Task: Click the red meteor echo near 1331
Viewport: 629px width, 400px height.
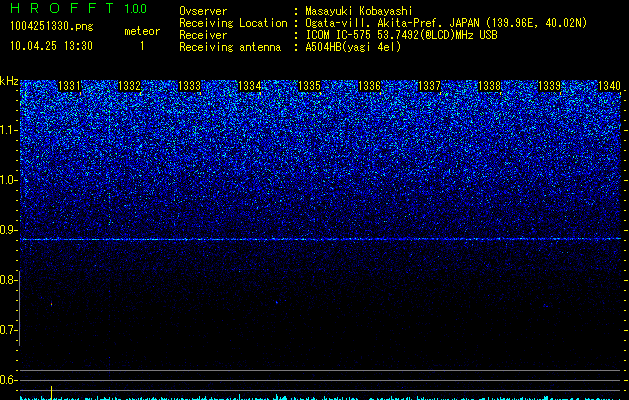Action: tap(51, 304)
